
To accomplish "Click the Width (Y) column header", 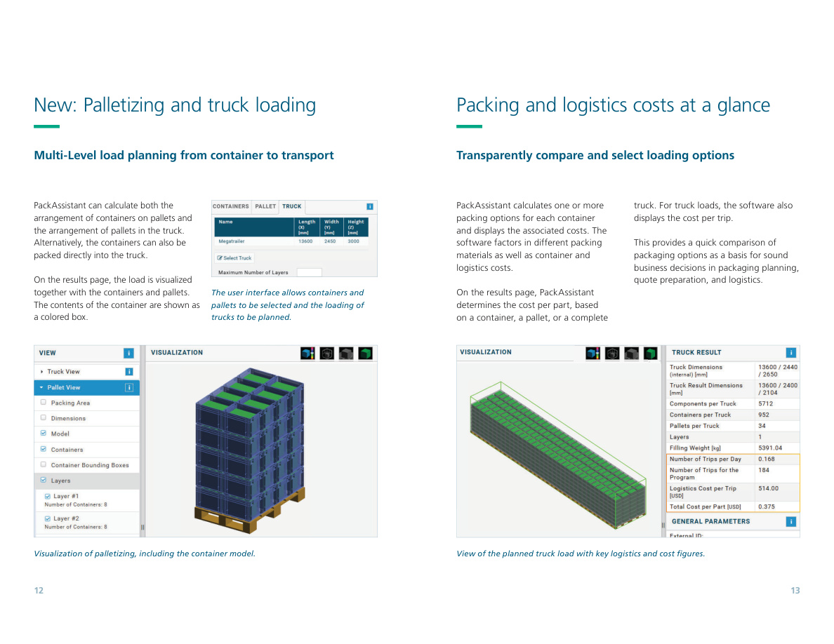I will coord(333,227).
